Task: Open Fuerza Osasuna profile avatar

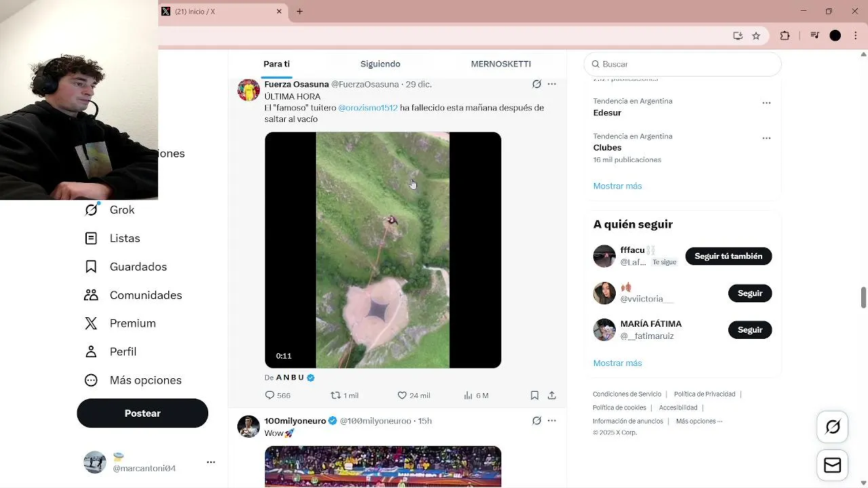Action: [249, 89]
